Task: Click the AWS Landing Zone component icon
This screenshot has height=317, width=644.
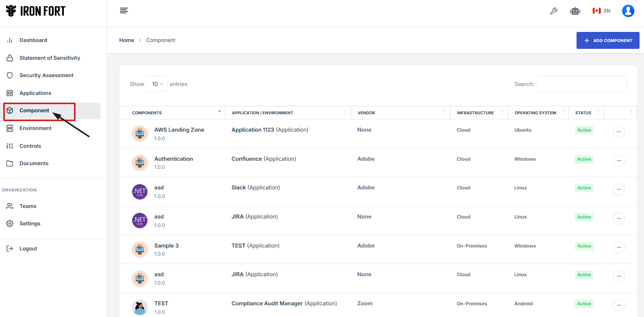Action: click(x=140, y=134)
